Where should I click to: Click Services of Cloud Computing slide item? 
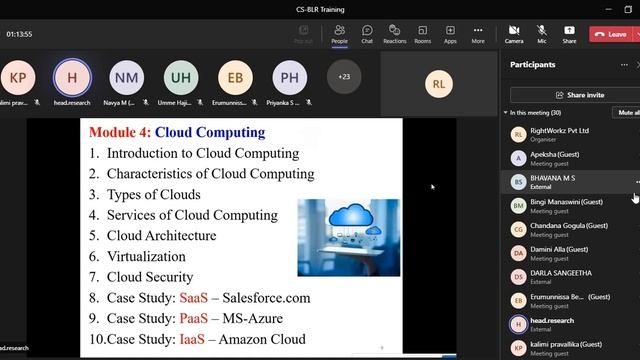183,215
